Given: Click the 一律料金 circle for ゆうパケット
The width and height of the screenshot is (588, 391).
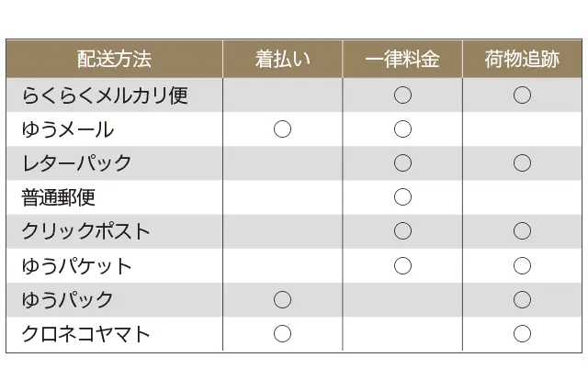Looking at the screenshot, I should [x=402, y=266].
